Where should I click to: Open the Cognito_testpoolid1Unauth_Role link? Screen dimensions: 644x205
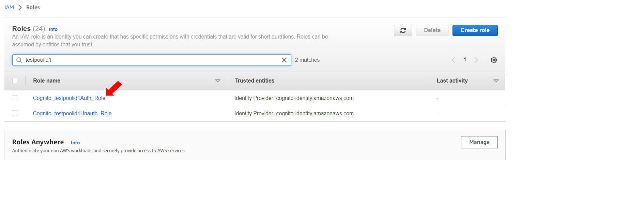(72, 114)
